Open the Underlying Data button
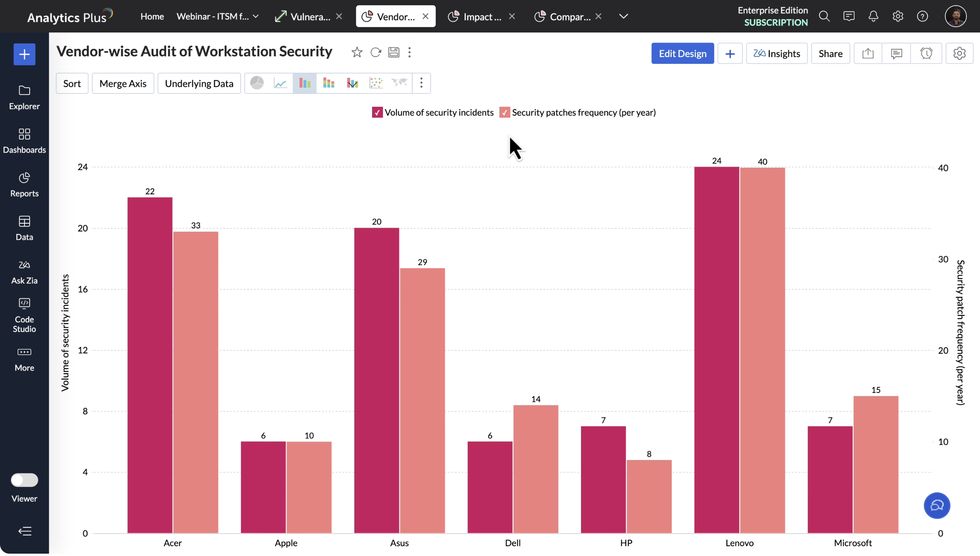 pyautogui.click(x=199, y=84)
